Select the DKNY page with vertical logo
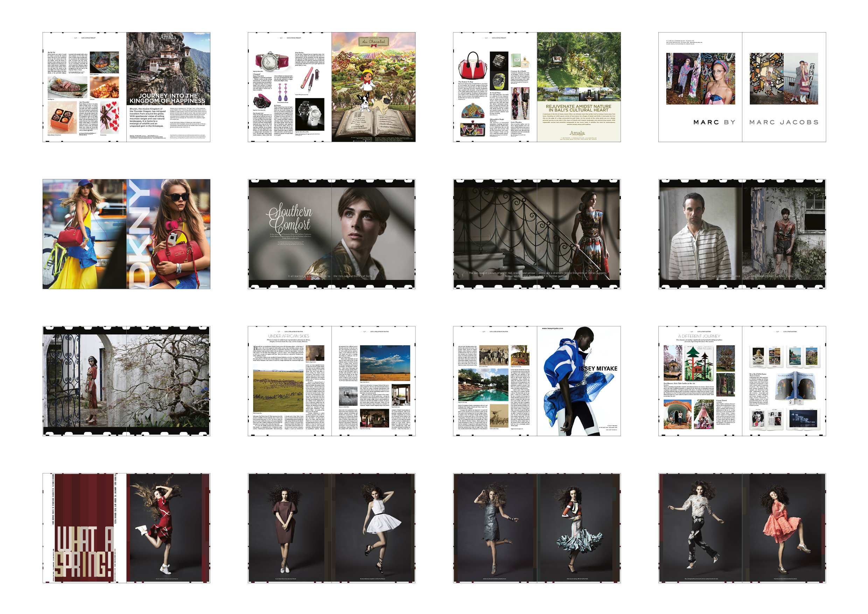Screen dimensions: 868x614 coord(168,235)
